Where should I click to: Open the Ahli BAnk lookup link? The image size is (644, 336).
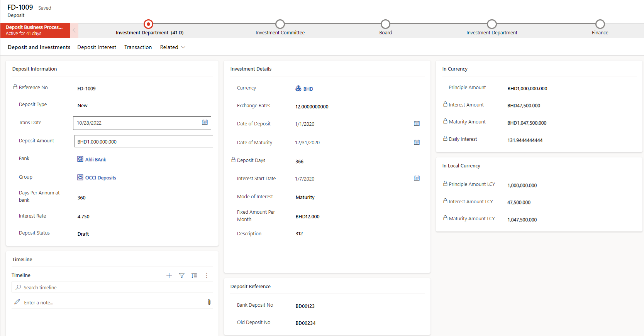coord(95,159)
